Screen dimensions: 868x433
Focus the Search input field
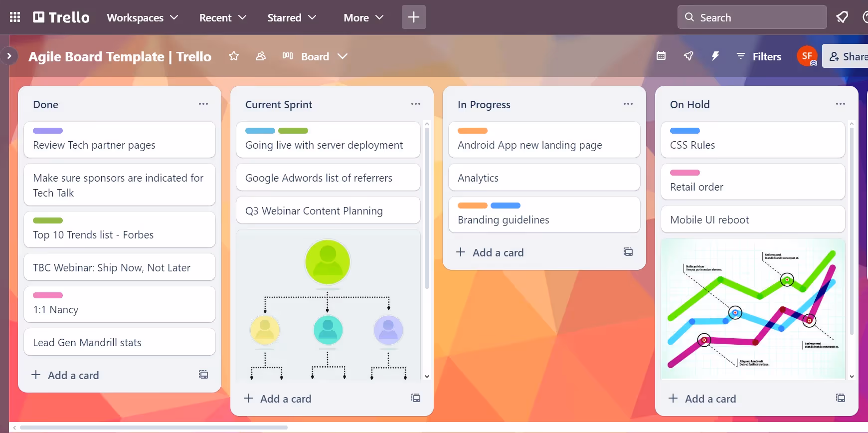tap(752, 17)
